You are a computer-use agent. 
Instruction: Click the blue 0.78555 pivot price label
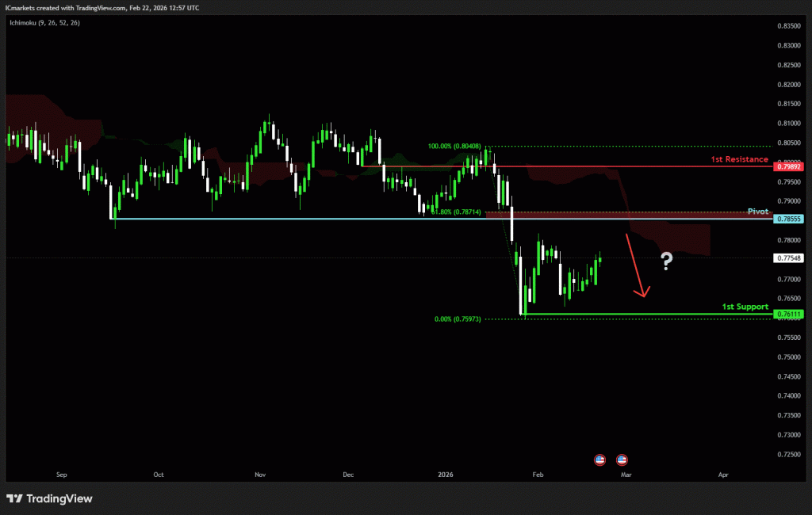(789, 219)
